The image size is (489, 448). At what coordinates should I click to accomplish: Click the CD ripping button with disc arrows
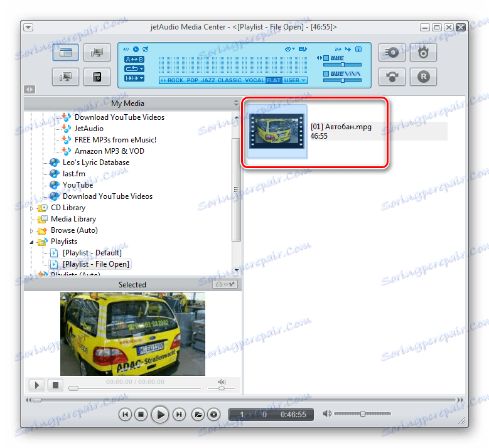point(392,52)
